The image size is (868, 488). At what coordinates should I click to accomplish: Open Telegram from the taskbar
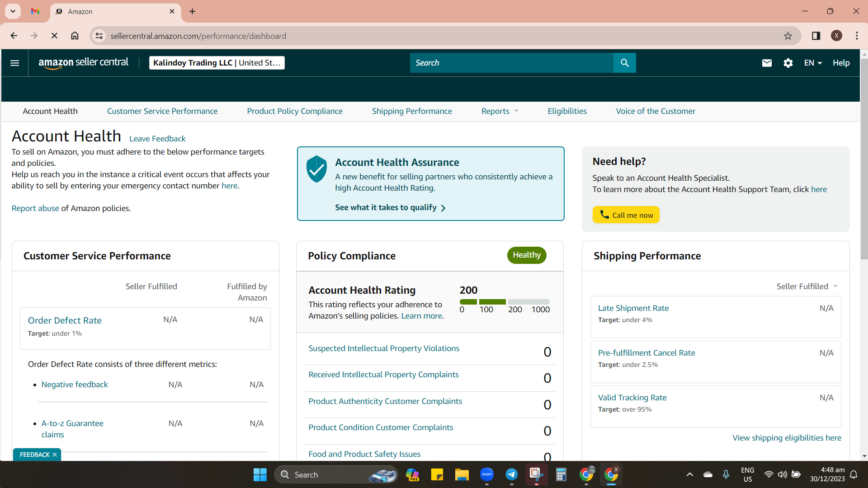pyautogui.click(x=511, y=474)
